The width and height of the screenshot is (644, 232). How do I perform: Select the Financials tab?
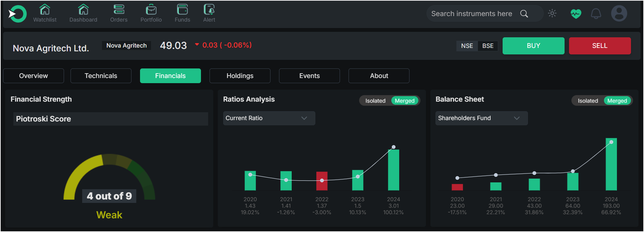(171, 76)
